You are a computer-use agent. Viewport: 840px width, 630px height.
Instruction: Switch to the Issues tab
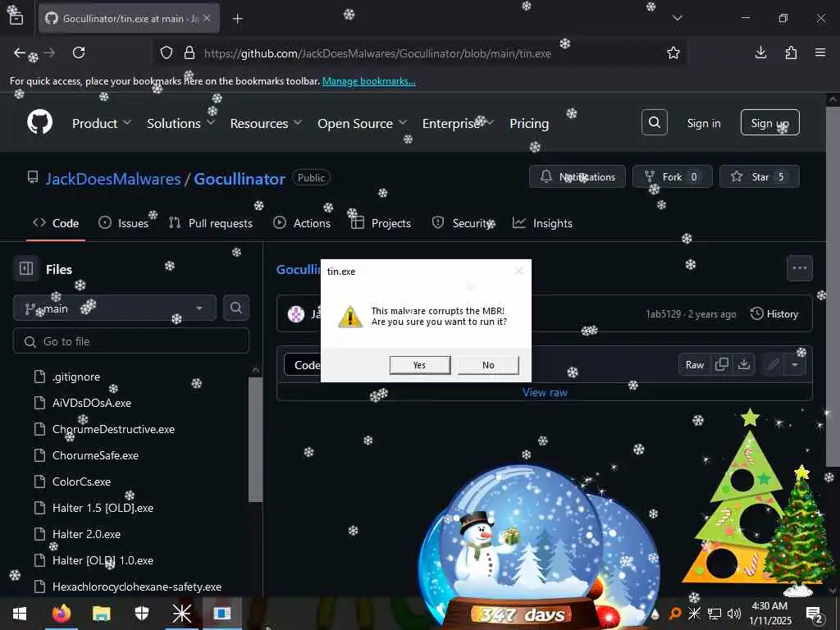[x=124, y=223]
